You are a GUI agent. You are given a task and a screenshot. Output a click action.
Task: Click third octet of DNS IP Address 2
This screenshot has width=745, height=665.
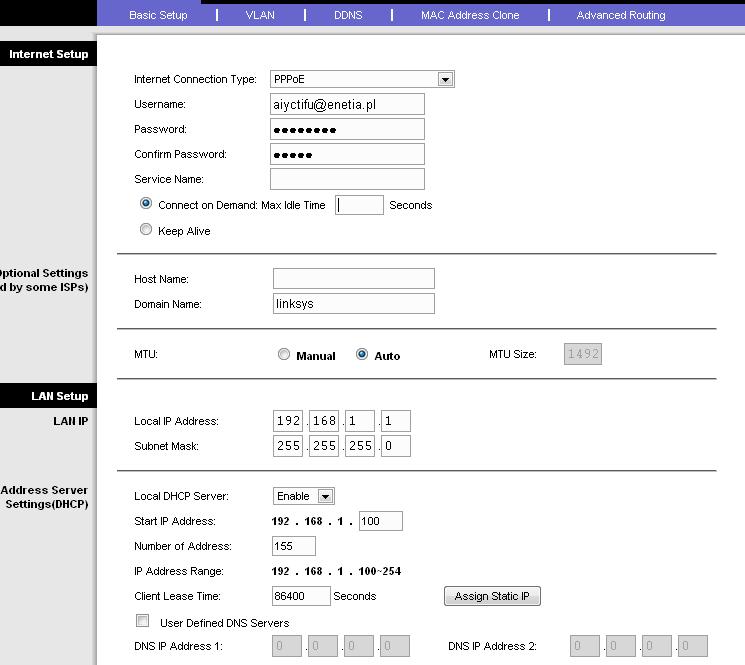pyautogui.click(x=657, y=646)
